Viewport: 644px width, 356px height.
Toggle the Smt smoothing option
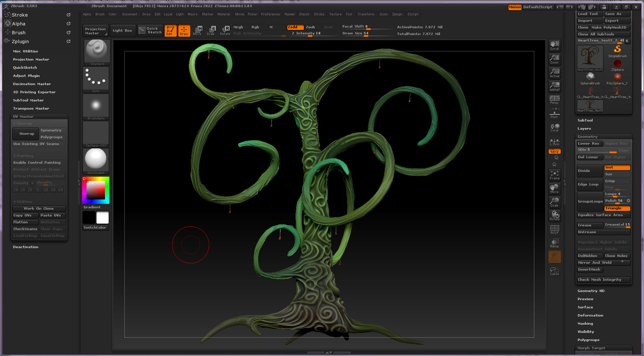(x=617, y=167)
